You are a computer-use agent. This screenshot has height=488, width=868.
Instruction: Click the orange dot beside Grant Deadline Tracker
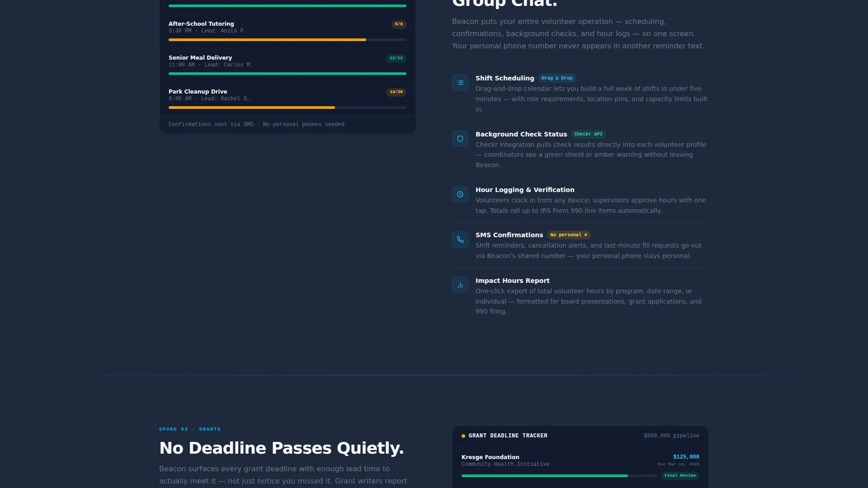(x=463, y=436)
